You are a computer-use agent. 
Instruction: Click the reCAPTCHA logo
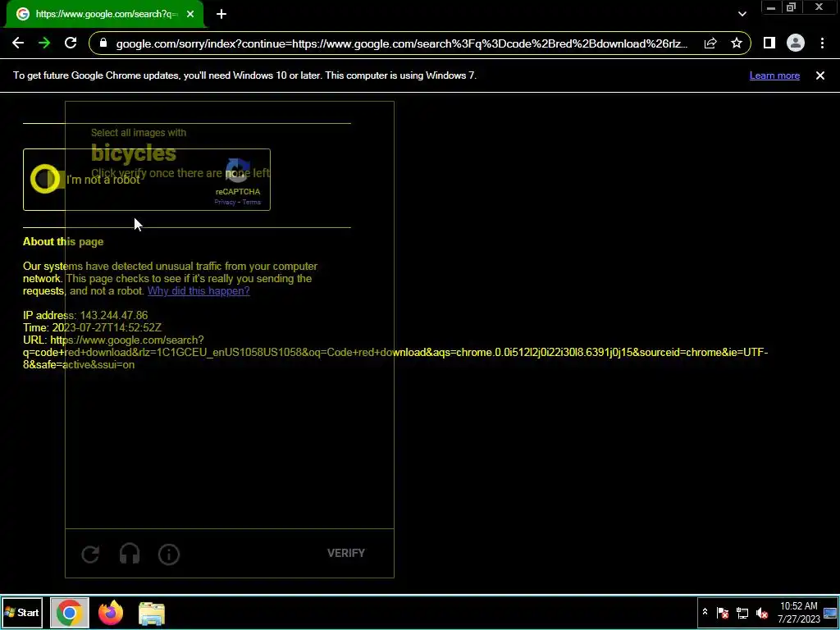[x=238, y=171]
